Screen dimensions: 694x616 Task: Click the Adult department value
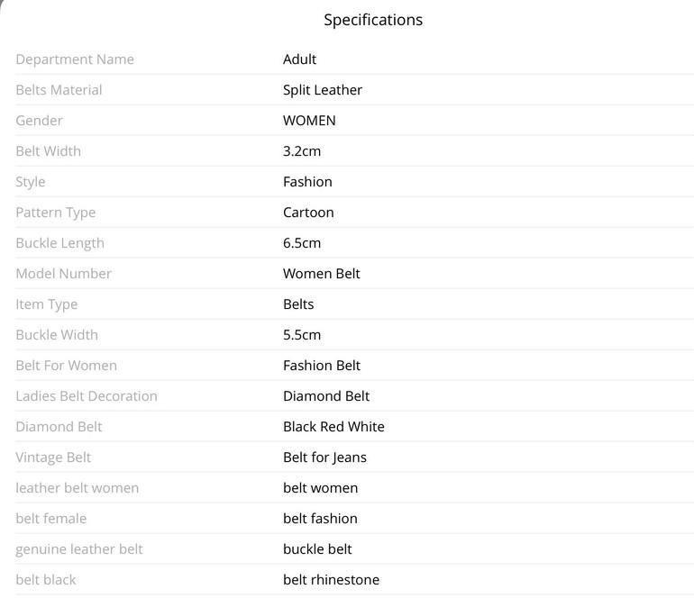click(299, 59)
